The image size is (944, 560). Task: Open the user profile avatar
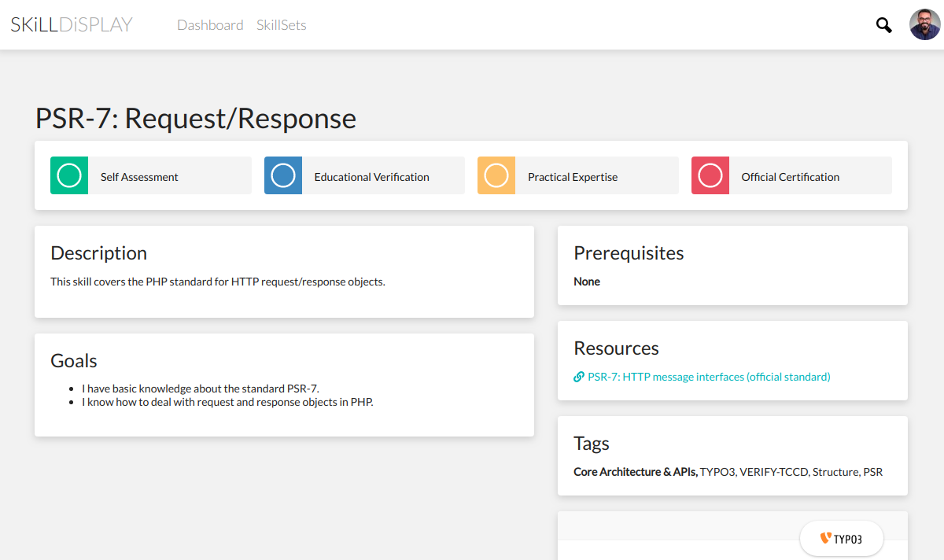(924, 25)
